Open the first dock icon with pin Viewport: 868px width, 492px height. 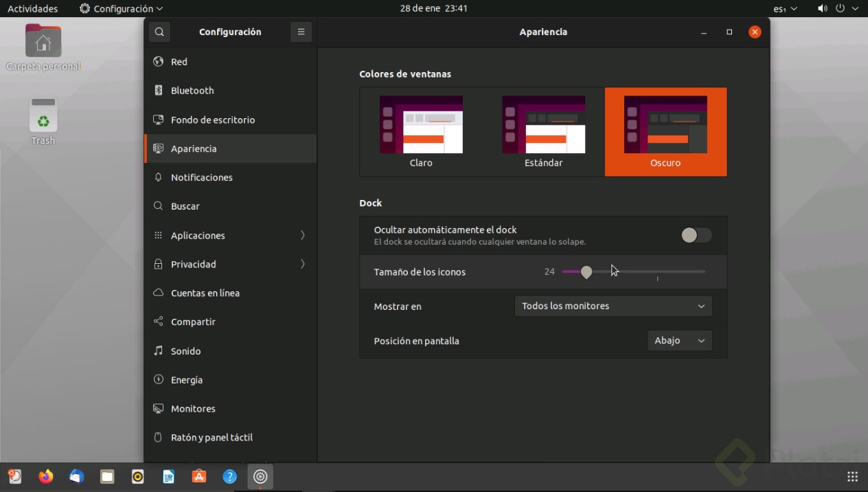pyautogui.click(x=15, y=477)
